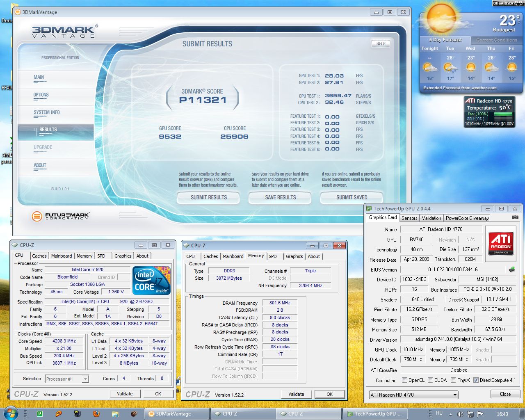
Task: Open Firefox from the taskbar
Action: (96, 413)
